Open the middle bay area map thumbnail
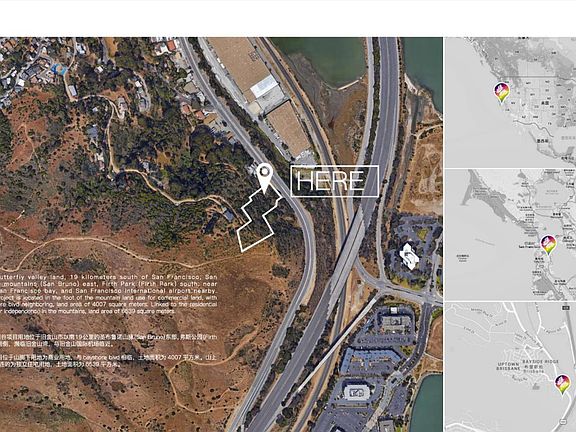 (x=510, y=235)
